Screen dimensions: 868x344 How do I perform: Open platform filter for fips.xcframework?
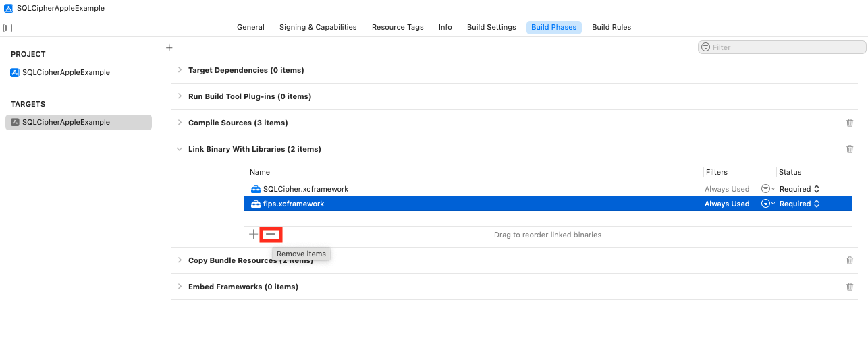pos(767,204)
